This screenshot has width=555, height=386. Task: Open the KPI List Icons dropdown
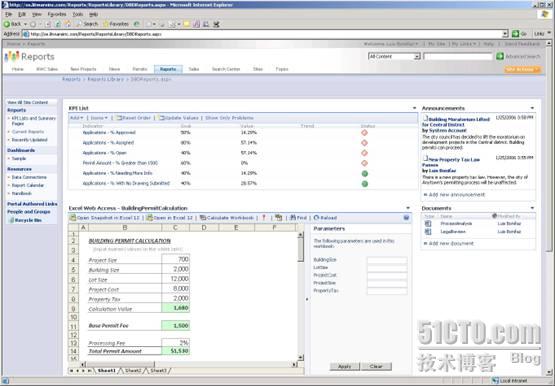click(99, 118)
